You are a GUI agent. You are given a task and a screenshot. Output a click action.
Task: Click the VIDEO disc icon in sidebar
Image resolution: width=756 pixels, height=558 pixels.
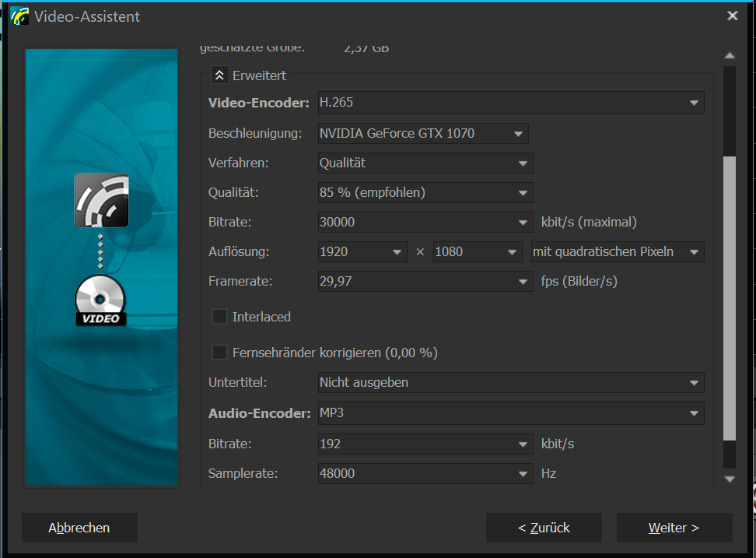[x=100, y=301]
